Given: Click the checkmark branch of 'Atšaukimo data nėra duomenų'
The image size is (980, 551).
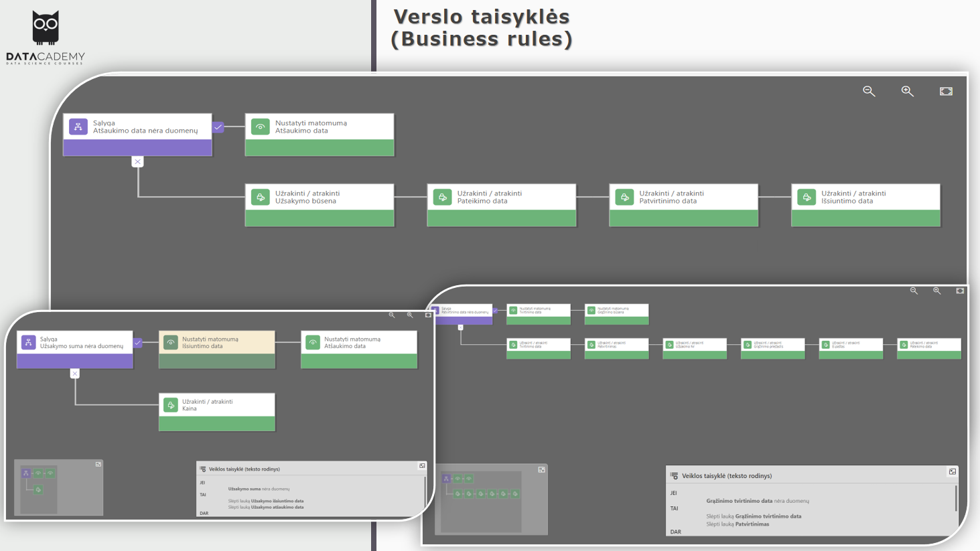Looking at the screenshot, I should pos(218,127).
